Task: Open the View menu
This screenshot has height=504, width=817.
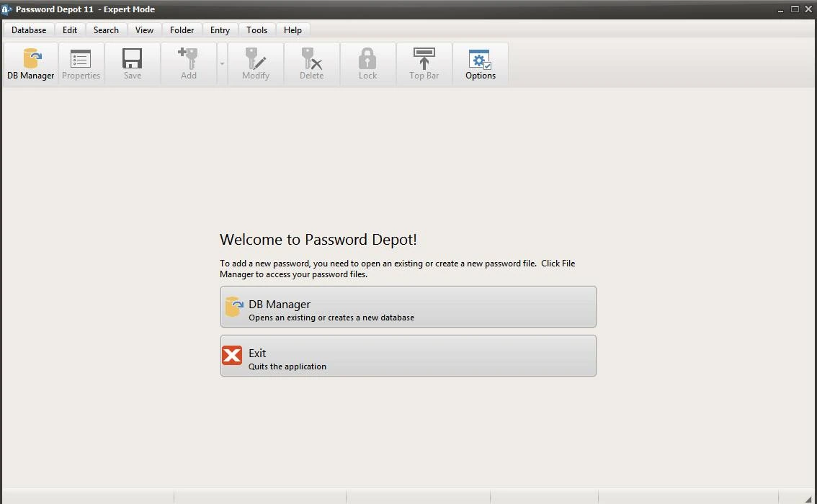Action: click(x=144, y=30)
